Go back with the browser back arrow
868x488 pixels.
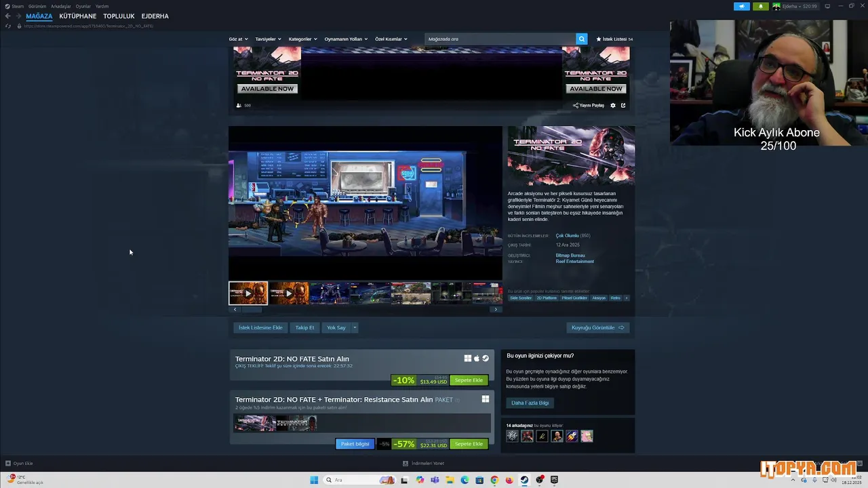tap(7, 16)
